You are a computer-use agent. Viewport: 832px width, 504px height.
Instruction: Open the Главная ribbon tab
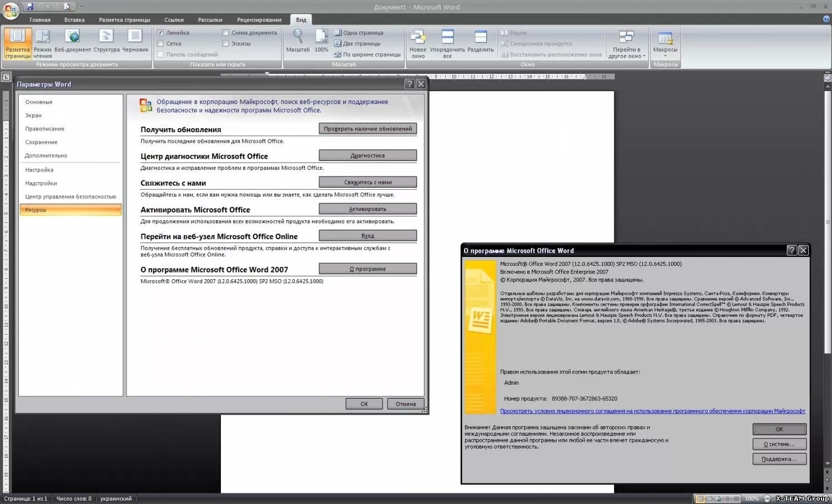40,20
